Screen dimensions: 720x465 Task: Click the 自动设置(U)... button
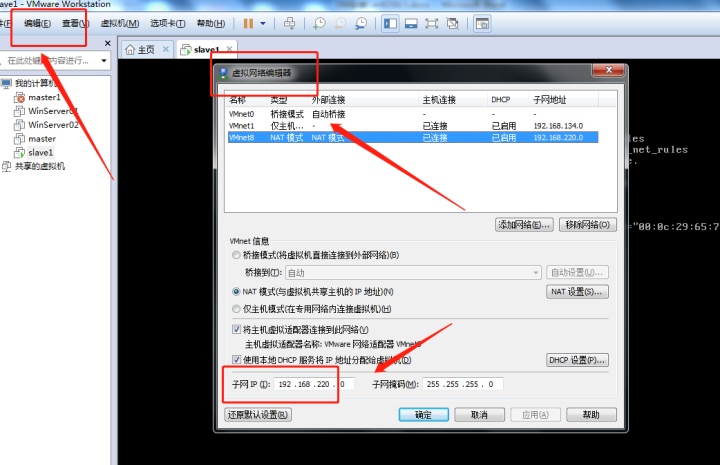point(577,273)
